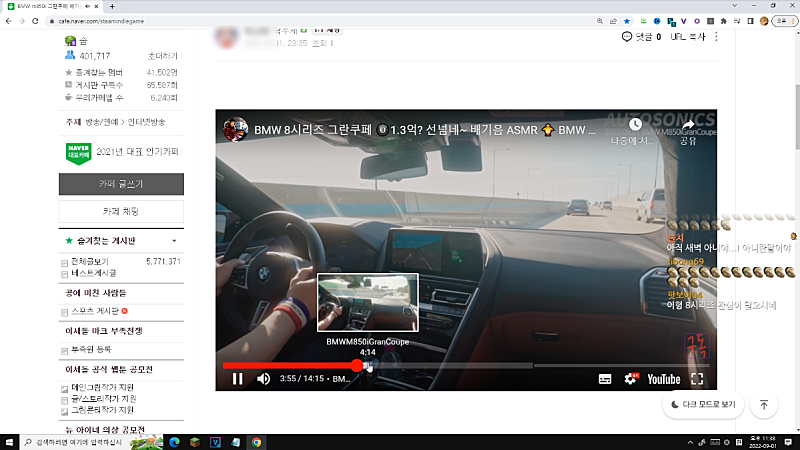Click the video Share arrow icon
The image size is (800, 450).
pos(688,124)
